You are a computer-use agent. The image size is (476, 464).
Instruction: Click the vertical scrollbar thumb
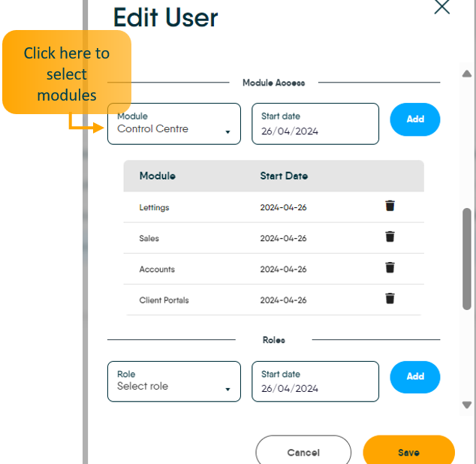click(x=467, y=258)
